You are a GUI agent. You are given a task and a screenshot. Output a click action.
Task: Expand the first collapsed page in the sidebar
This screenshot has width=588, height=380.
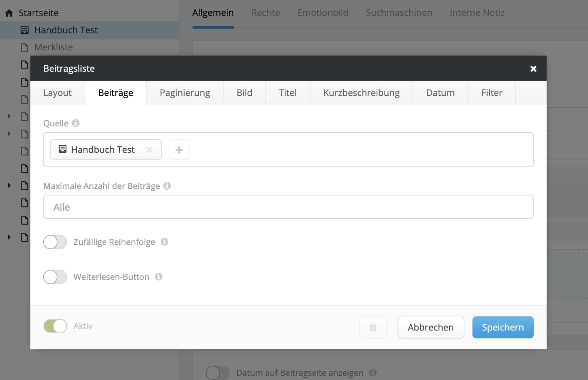pyautogui.click(x=9, y=116)
